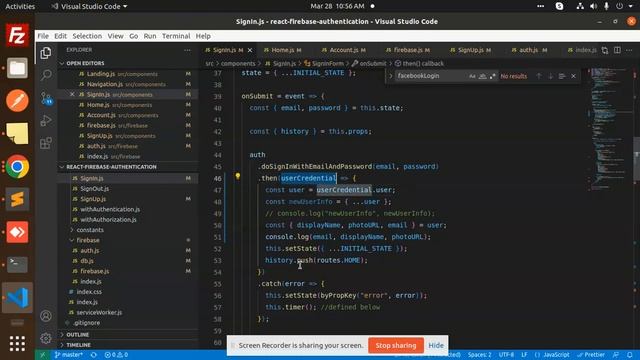This screenshot has width=640, height=360.
Task: Open Explorer Views and More Actions ellipsis
Action: point(187,50)
